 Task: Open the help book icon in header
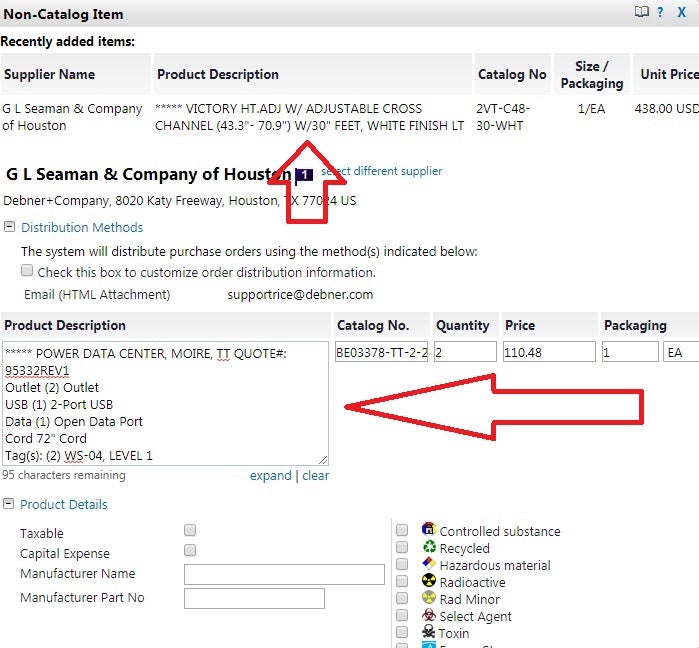[641, 12]
